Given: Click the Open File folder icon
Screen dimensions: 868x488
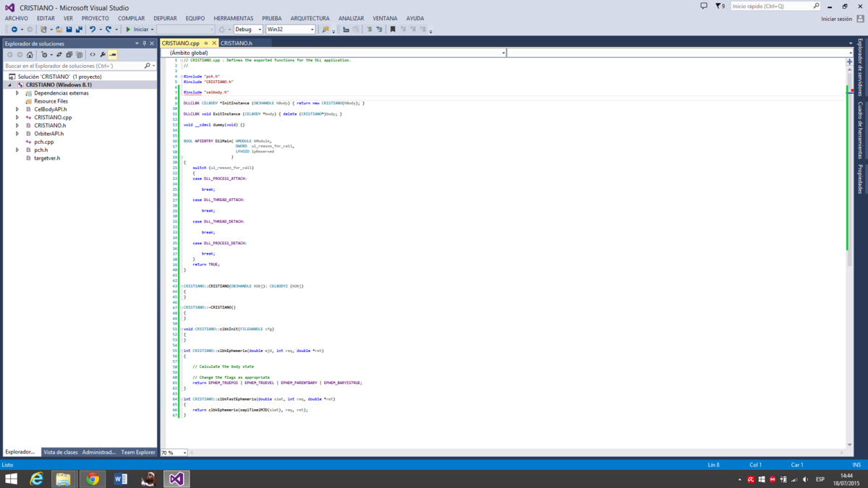Looking at the screenshot, I should [59, 30].
